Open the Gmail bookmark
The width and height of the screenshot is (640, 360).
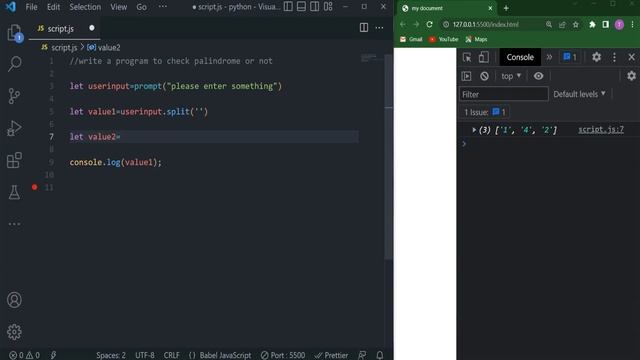click(411, 39)
